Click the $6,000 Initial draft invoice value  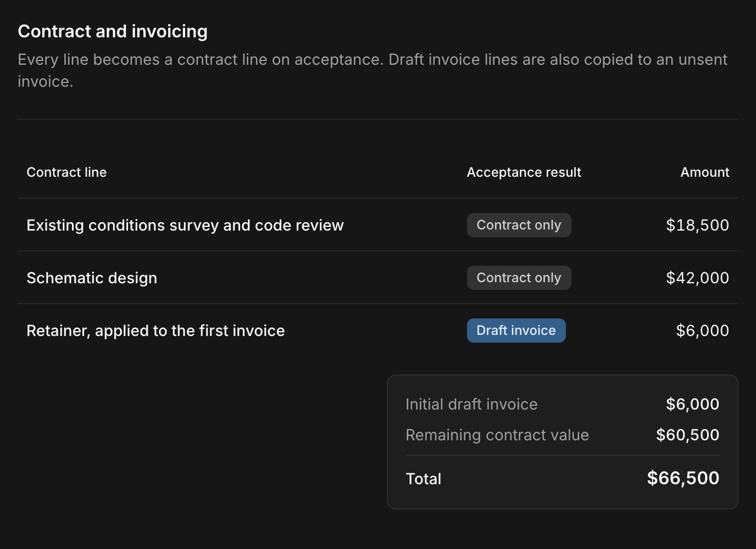(692, 404)
